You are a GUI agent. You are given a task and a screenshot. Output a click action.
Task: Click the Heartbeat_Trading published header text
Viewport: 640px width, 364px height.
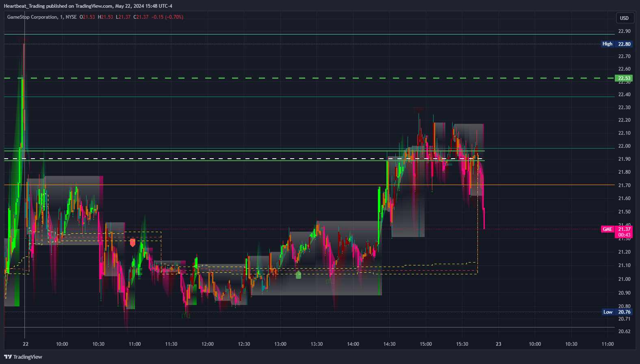click(x=88, y=6)
